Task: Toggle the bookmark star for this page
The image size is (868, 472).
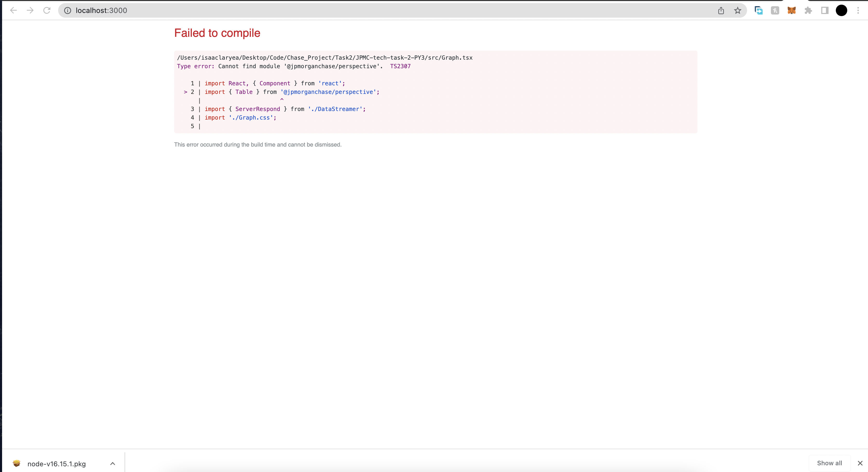Action: pos(738,10)
